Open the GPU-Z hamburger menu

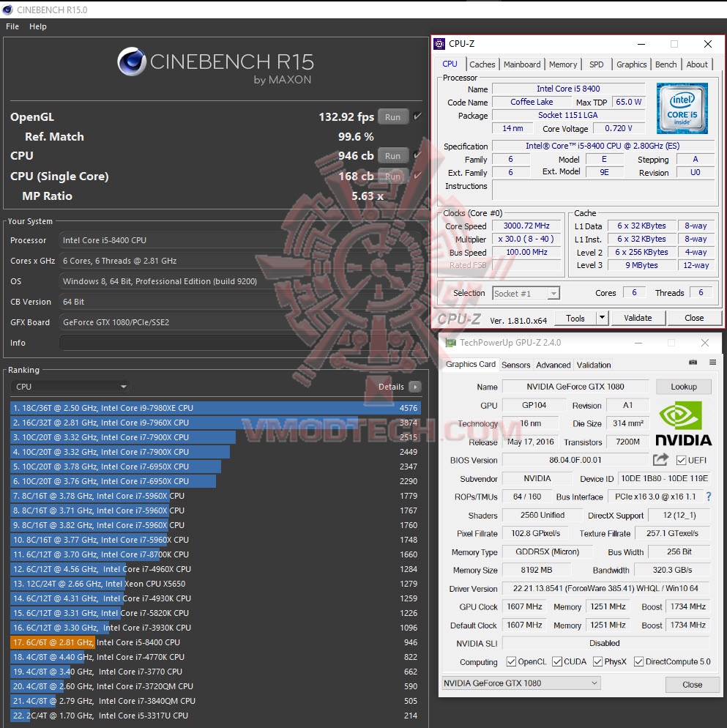click(x=712, y=362)
